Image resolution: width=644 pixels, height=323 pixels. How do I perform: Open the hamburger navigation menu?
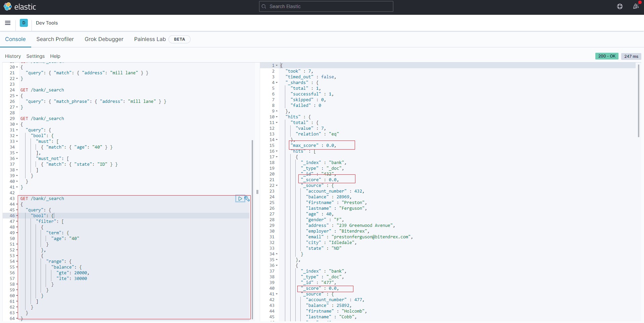point(8,23)
